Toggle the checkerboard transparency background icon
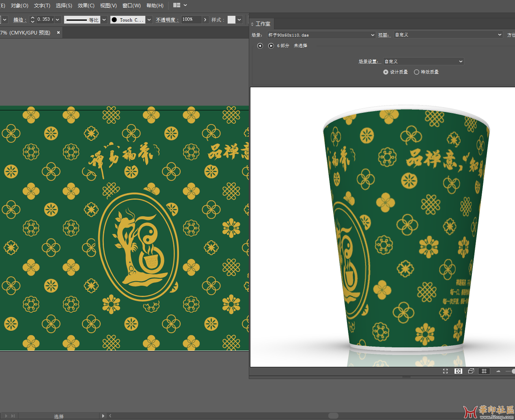The image size is (515, 420). [458, 371]
